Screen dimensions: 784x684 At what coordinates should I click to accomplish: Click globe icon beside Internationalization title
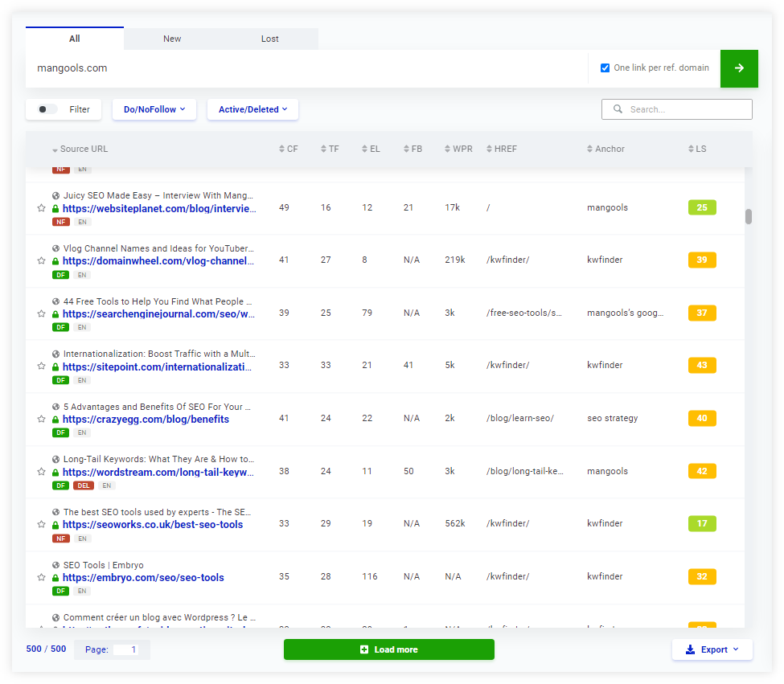point(56,354)
